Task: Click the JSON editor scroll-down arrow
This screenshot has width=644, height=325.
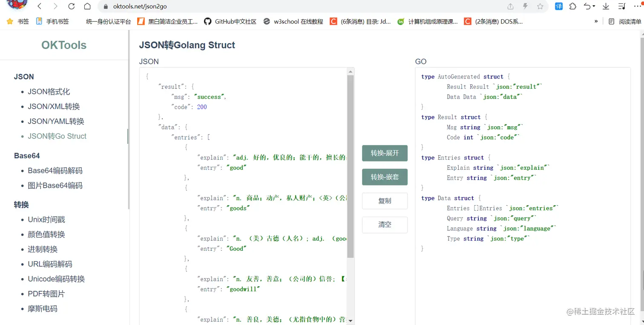Action: (x=351, y=321)
